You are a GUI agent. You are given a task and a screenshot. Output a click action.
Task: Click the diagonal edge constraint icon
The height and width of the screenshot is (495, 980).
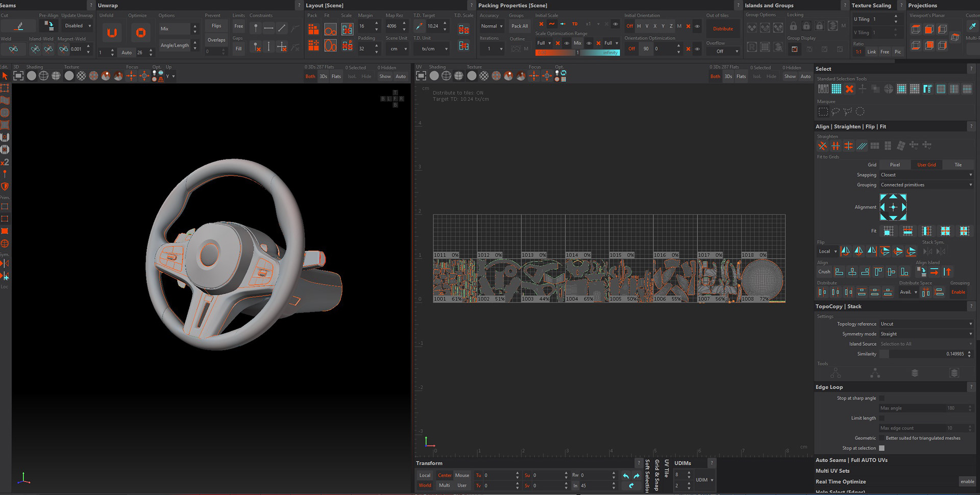pyautogui.click(x=282, y=29)
